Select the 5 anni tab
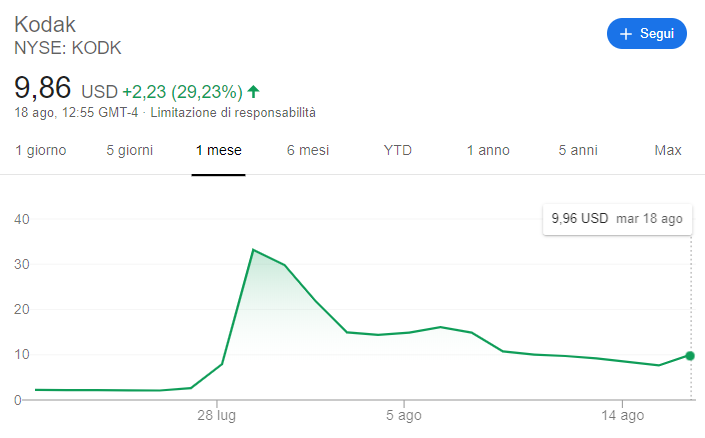Screen dimensions: 705x438 pos(578,151)
